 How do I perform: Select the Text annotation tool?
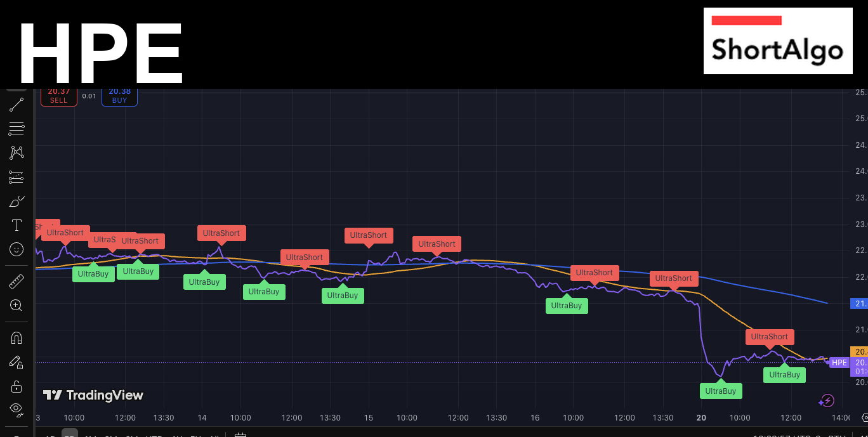click(x=16, y=226)
